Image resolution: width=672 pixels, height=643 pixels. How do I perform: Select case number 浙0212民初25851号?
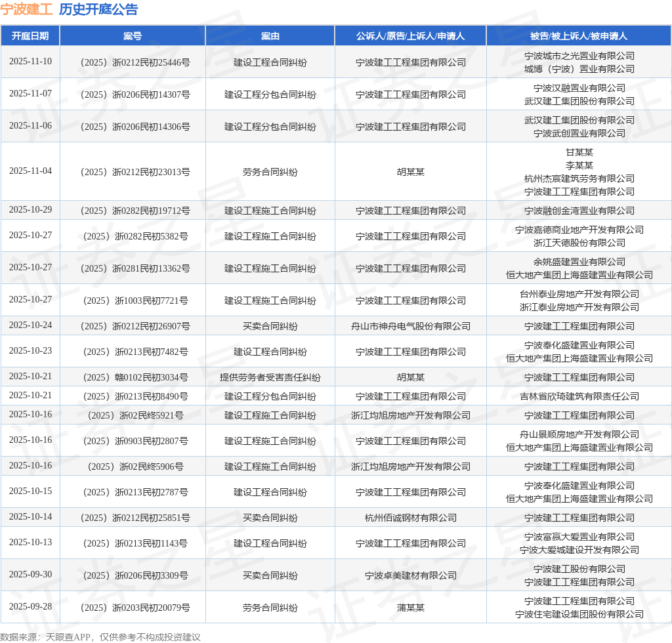pos(135,518)
